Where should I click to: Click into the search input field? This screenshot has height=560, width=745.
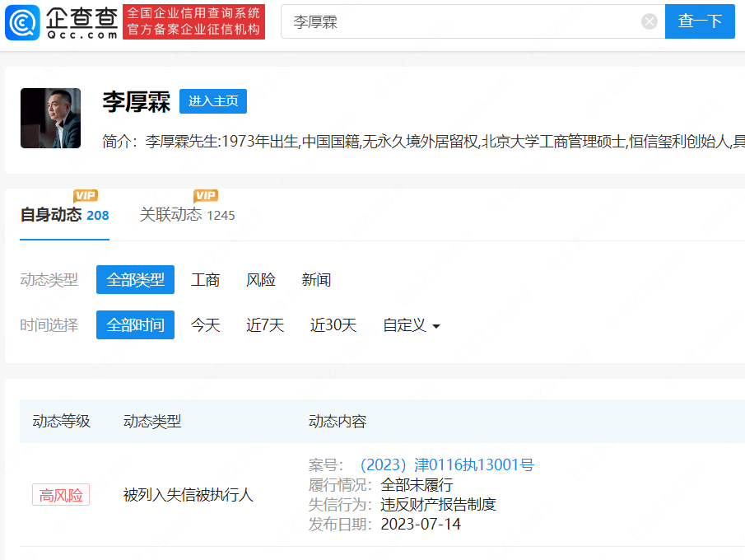461,21
